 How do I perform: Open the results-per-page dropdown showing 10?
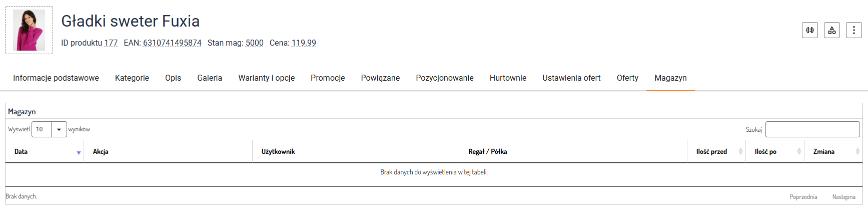pos(49,129)
